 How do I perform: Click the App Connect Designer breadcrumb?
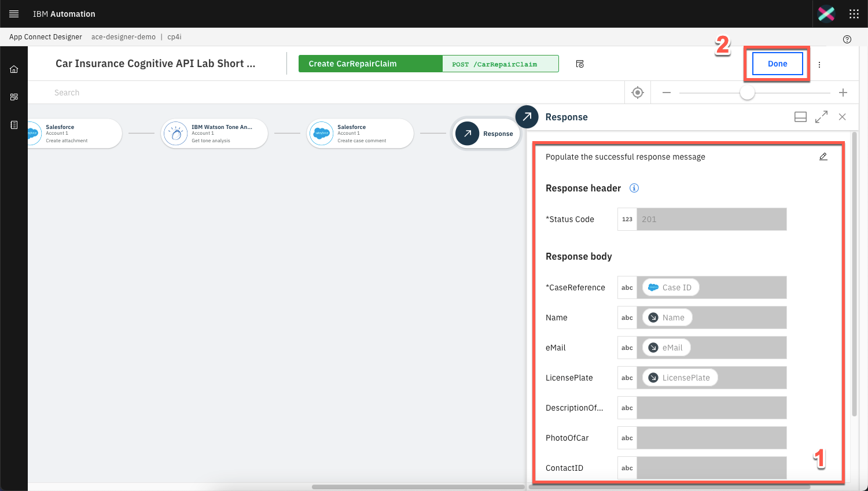point(46,37)
